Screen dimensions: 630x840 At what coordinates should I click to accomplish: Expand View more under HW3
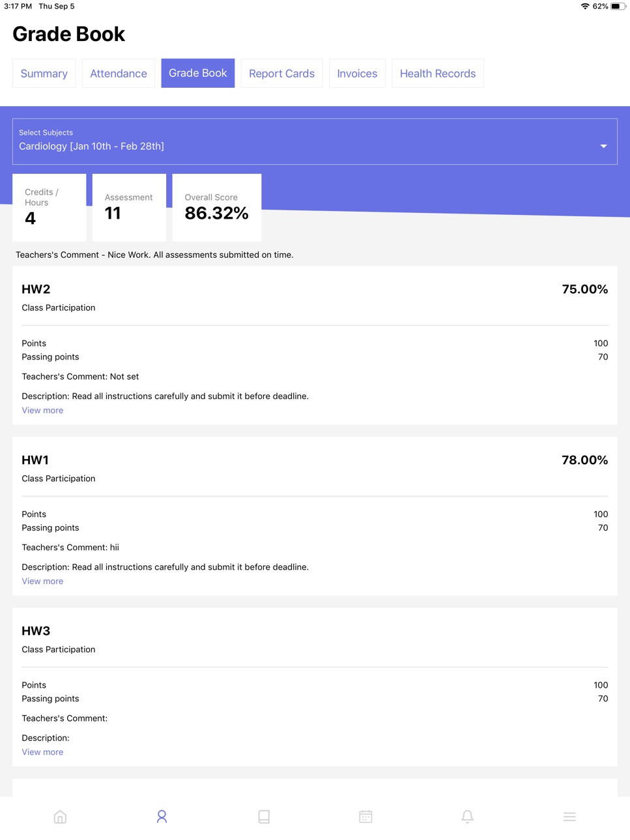coord(42,752)
